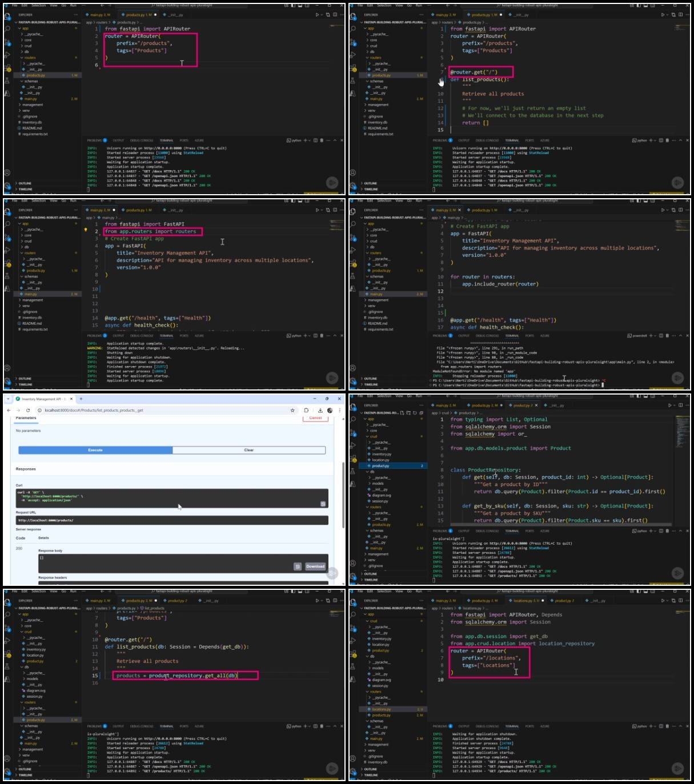Add a new terminal in the ProductRepository window

tap(651, 531)
